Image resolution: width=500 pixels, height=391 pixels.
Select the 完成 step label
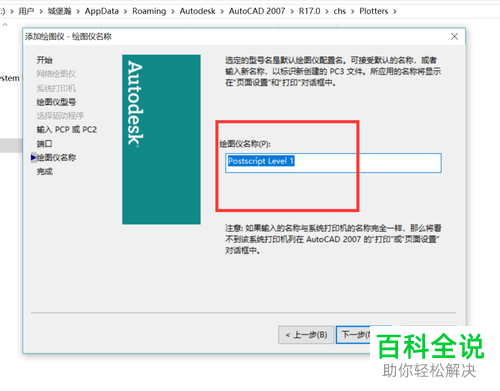[x=45, y=171]
